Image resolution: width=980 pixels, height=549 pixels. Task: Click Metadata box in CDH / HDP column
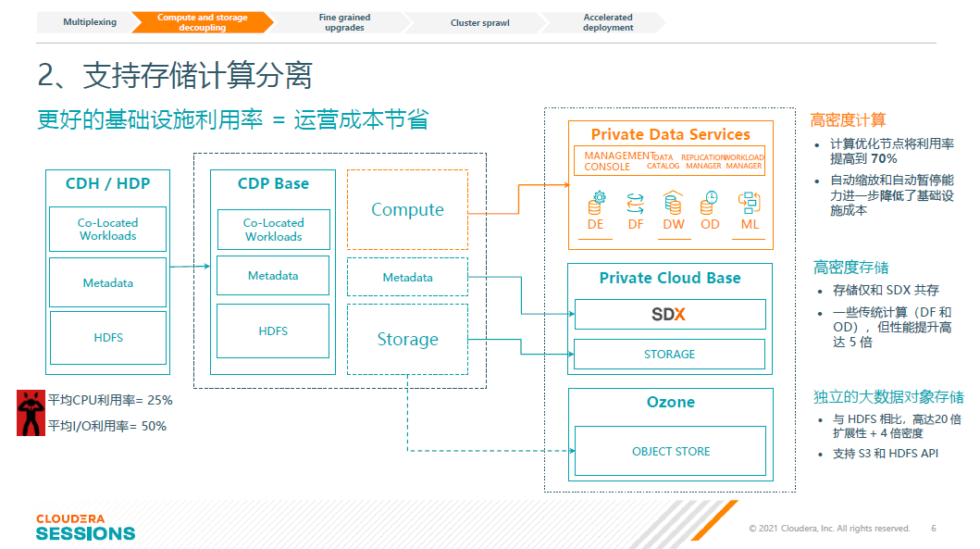107,282
